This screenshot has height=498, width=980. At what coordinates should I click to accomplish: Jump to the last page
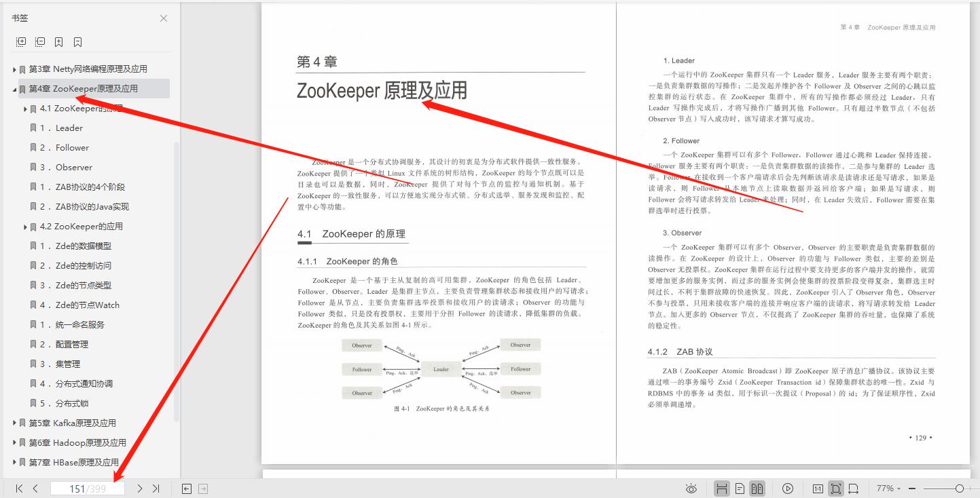tap(156, 489)
